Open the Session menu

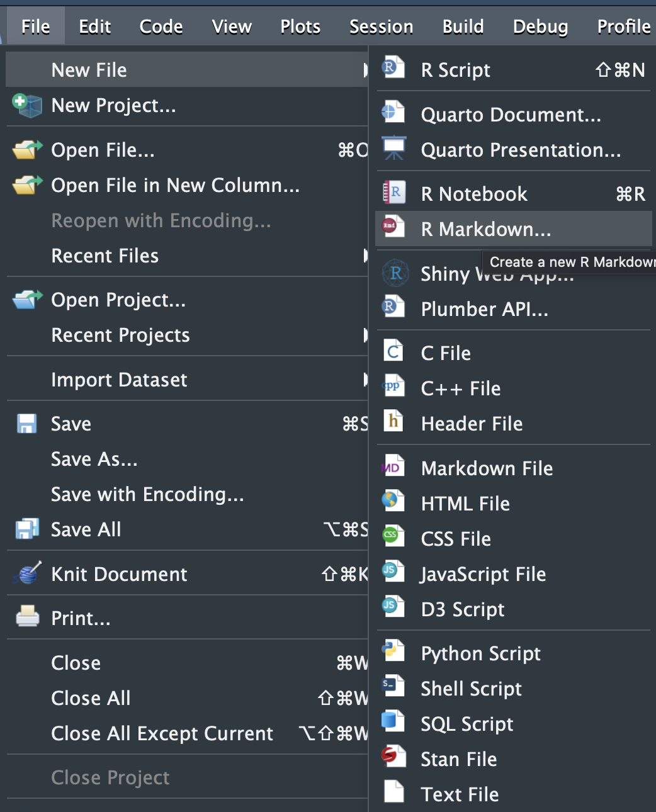tap(382, 26)
